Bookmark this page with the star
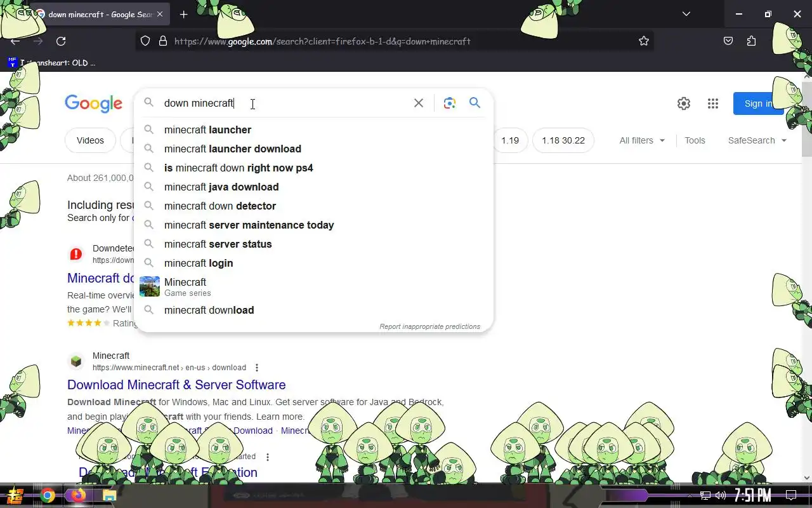The width and height of the screenshot is (812, 508). (644, 41)
